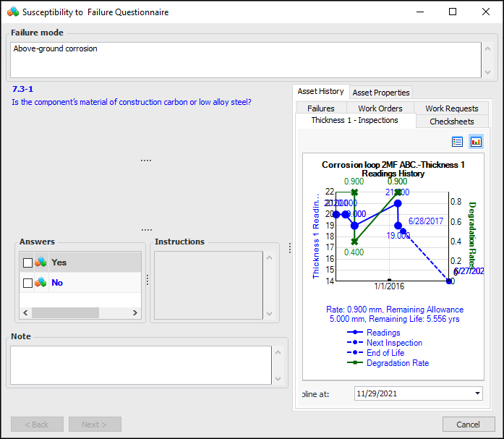Viewport: 504px width, 439px height.
Task: Open the Asset Properties tab
Action: pyautogui.click(x=381, y=93)
